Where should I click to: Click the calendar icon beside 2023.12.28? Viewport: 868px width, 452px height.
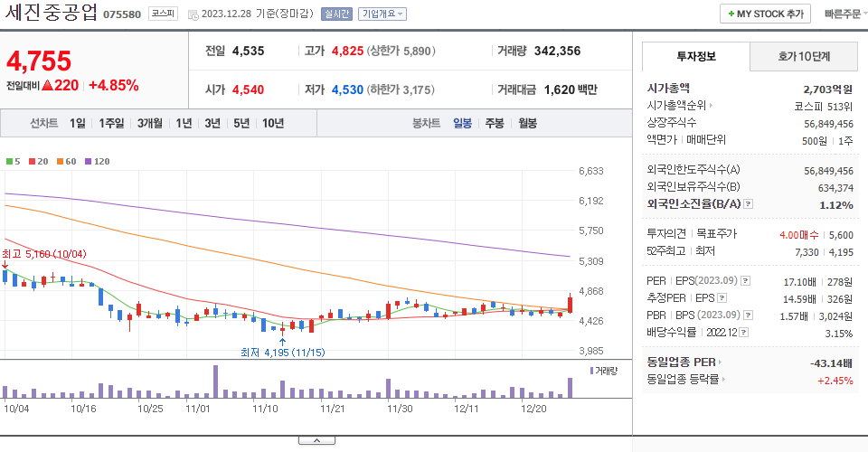(x=193, y=15)
